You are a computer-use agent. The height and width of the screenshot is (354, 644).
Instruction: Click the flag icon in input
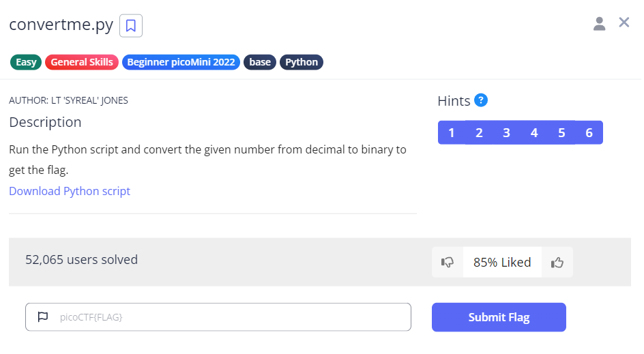pos(43,316)
